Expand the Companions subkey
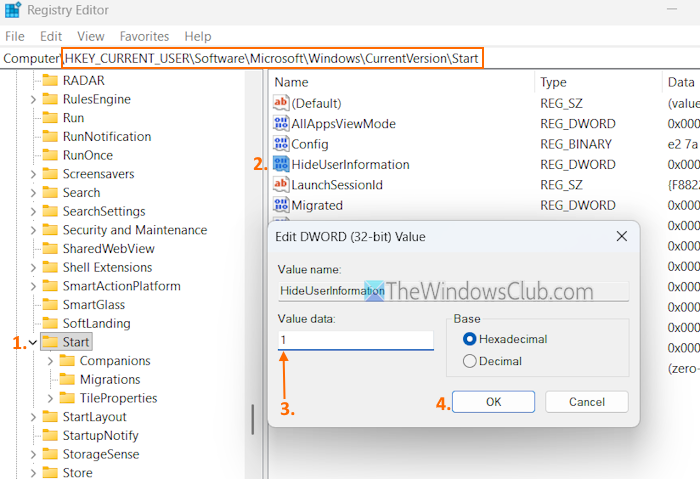This screenshot has height=479, width=700. click(50, 361)
